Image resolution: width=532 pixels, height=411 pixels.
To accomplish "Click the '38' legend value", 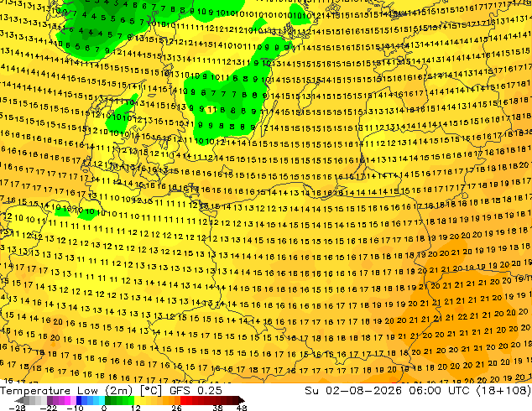I will (218, 408).
